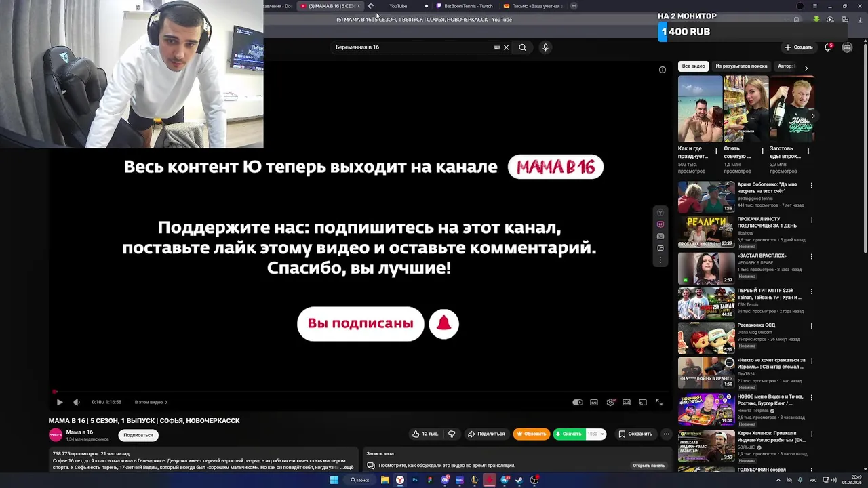The width and height of the screenshot is (868, 488).
Task: Focus the search field 'Беременная в 16'
Action: 412,47
